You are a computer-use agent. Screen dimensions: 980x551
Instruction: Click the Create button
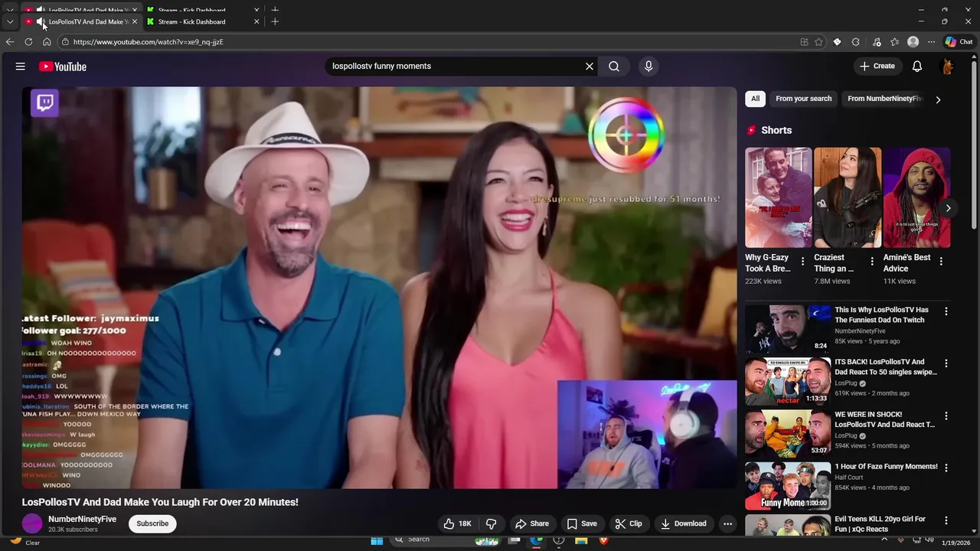(x=877, y=67)
